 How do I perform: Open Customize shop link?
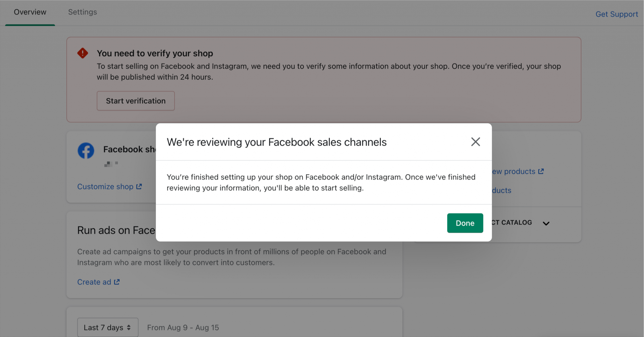click(x=105, y=186)
